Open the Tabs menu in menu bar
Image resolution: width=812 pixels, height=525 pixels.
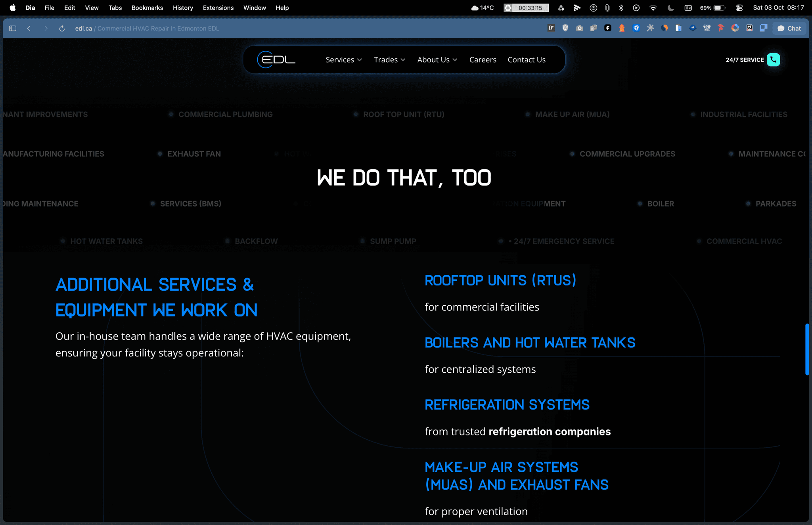(115, 8)
